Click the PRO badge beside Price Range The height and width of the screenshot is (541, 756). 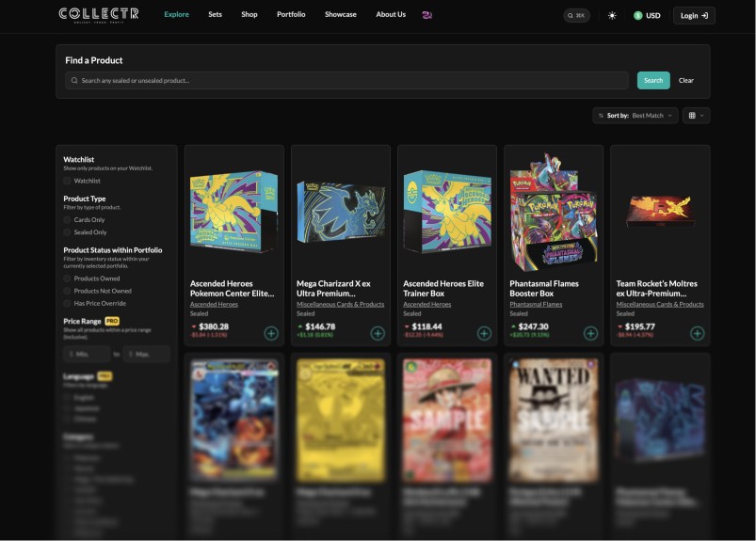pyautogui.click(x=112, y=321)
